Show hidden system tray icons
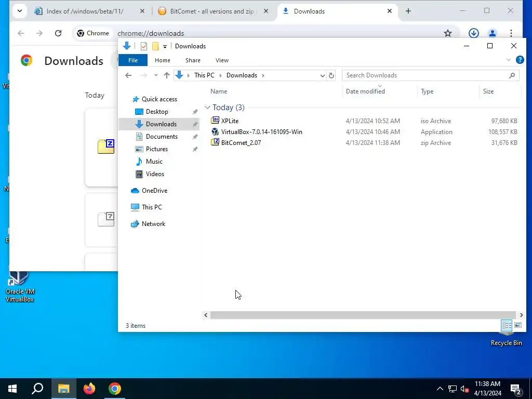Viewport: 532px width, 399px height. coord(440,389)
